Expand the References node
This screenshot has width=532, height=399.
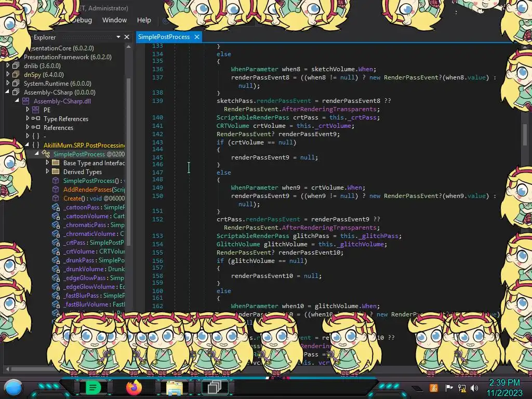28,127
